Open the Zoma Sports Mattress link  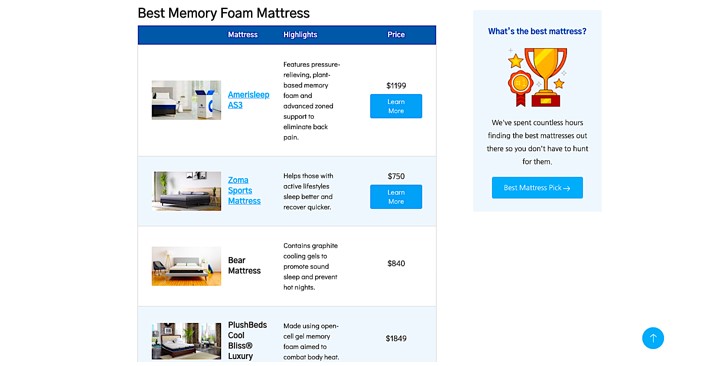(245, 191)
